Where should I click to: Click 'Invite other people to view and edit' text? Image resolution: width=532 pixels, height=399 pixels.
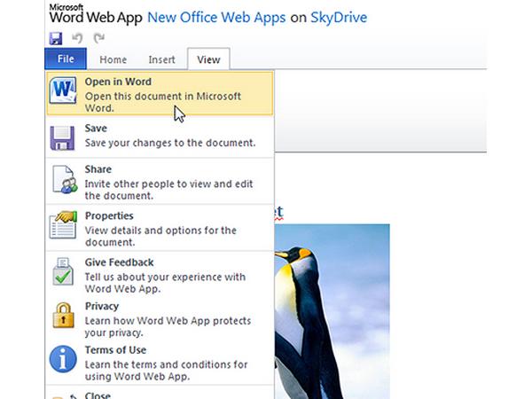tap(168, 184)
